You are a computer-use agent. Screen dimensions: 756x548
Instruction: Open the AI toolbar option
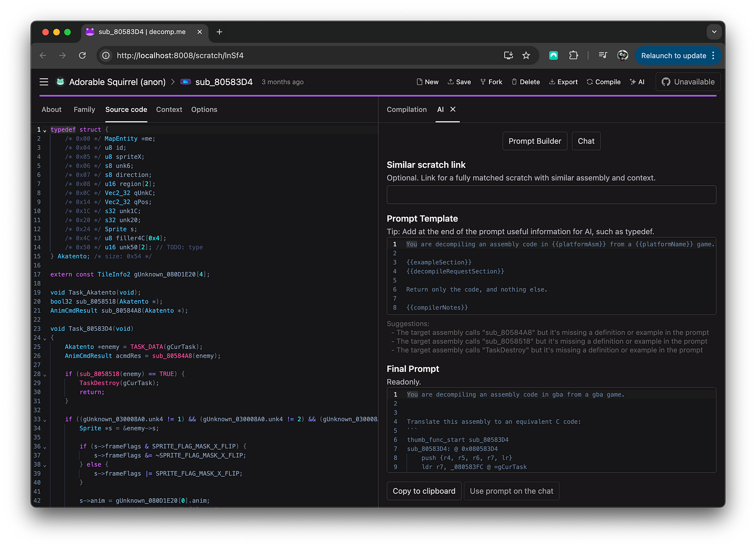pos(637,82)
